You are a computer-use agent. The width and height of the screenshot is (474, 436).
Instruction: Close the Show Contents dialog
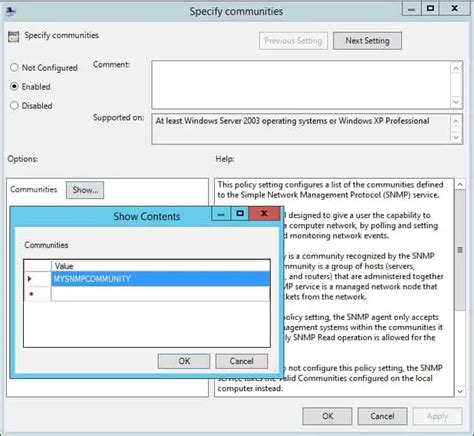[264, 213]
